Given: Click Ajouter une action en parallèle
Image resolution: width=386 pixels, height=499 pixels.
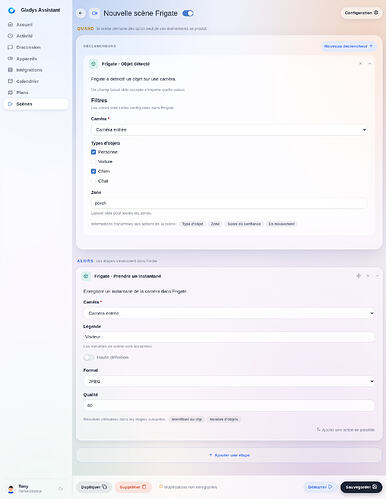Looking at the screenshot, I should 346,430.
